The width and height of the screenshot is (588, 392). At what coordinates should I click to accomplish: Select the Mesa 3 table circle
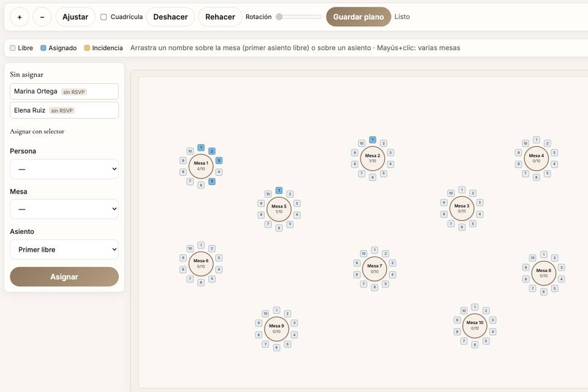click(x=462, y=209)
